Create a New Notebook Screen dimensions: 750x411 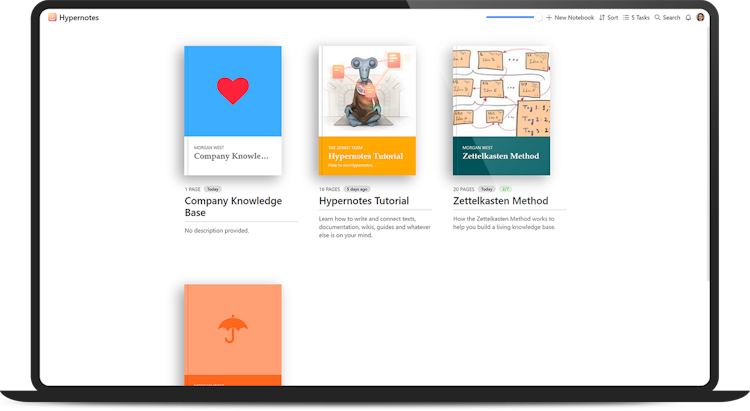570,18
